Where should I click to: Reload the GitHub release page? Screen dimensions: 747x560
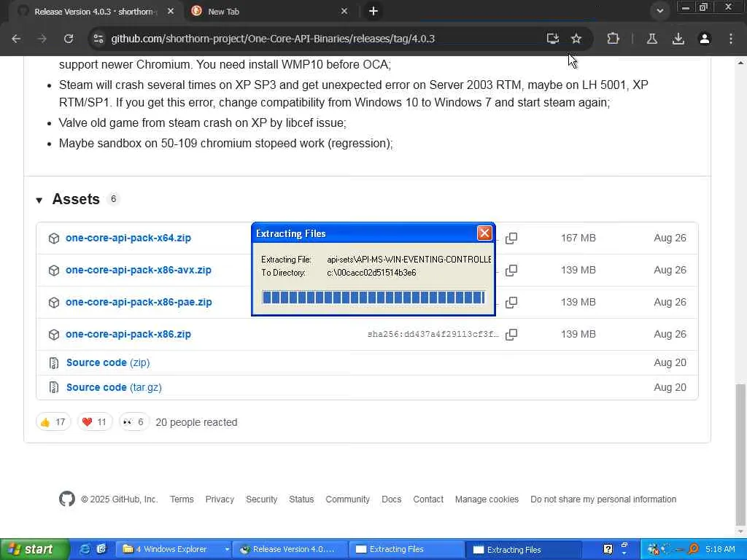click(69, 39)
